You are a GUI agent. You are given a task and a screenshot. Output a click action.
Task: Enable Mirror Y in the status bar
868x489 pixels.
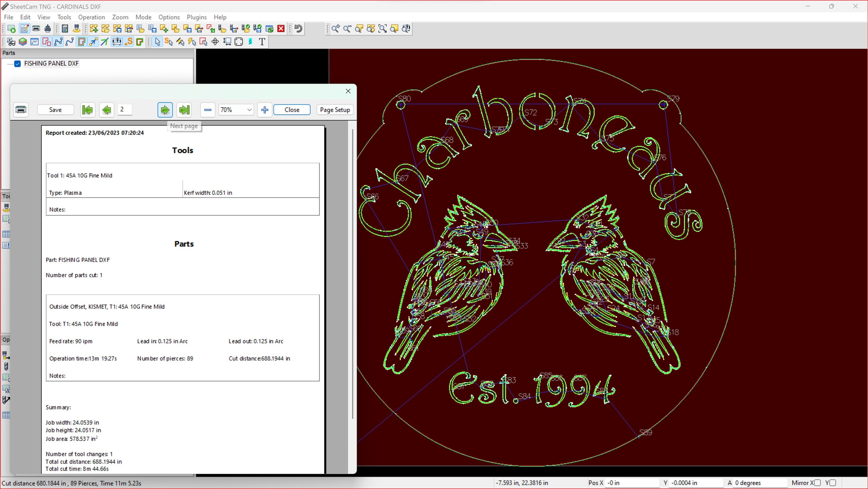pos(833,483)
